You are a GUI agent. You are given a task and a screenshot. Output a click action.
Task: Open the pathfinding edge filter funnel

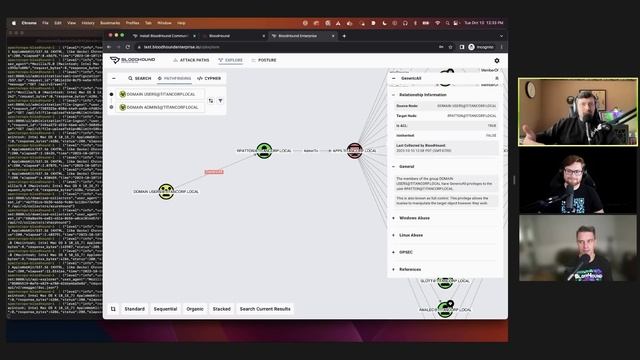(x=220, y=100)
